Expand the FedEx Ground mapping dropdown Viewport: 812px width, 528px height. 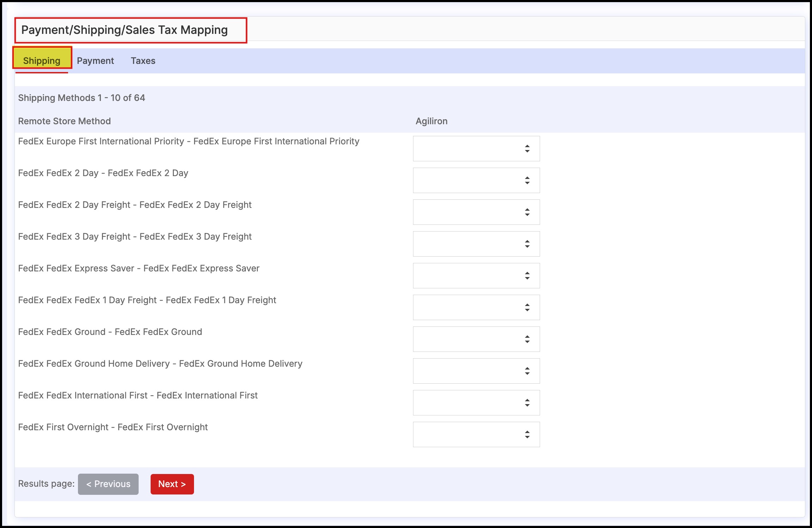476,339
